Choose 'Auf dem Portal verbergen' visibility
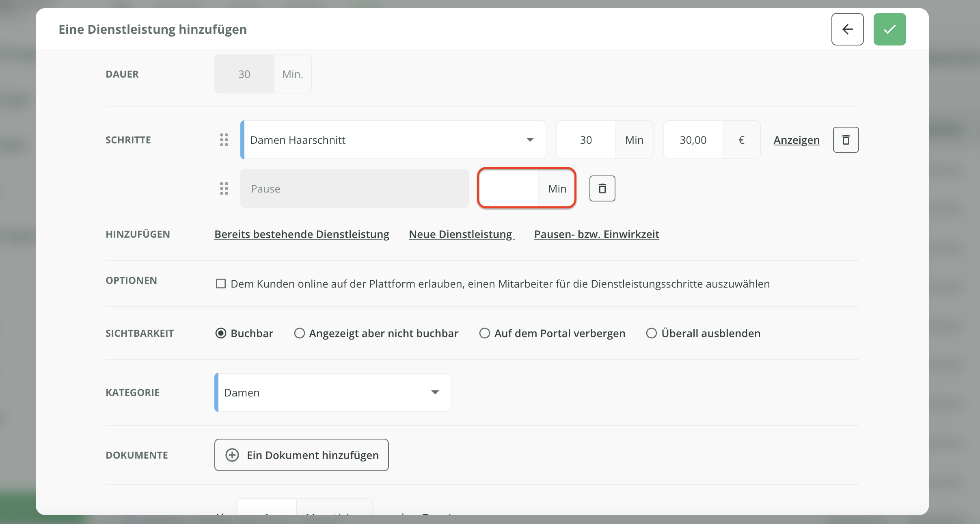The height and width of the screenshot is (524, 980). [485, 333]
